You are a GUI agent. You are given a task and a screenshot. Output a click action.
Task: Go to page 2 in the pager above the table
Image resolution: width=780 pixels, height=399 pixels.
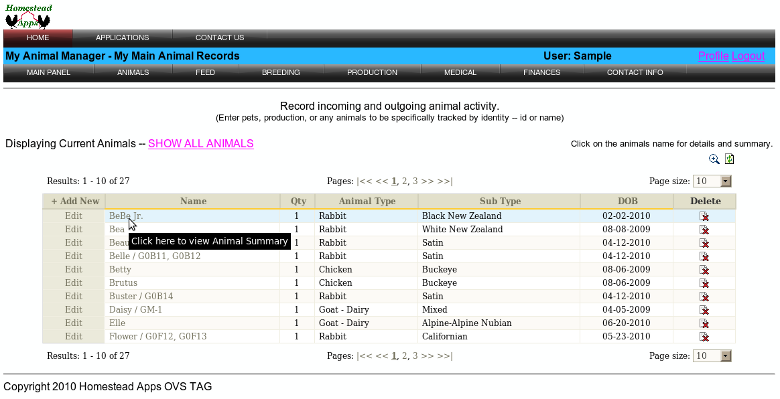coord(404,181)
